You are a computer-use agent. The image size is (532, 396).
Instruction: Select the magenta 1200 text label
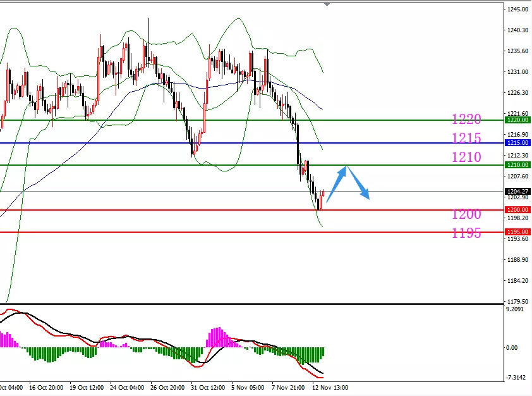point(466,214)
